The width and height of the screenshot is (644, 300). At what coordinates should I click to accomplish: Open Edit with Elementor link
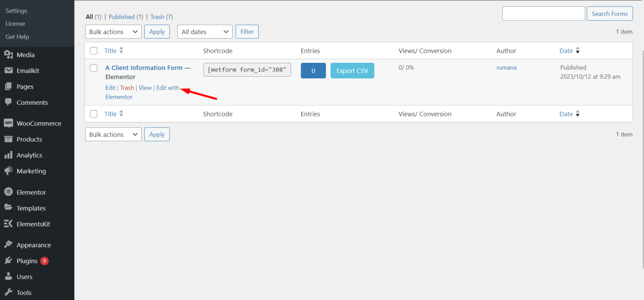pos(167,88)
